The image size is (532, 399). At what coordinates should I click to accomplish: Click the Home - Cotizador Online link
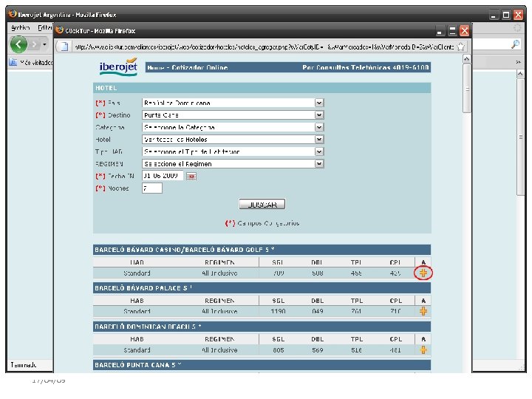[187, 67]
